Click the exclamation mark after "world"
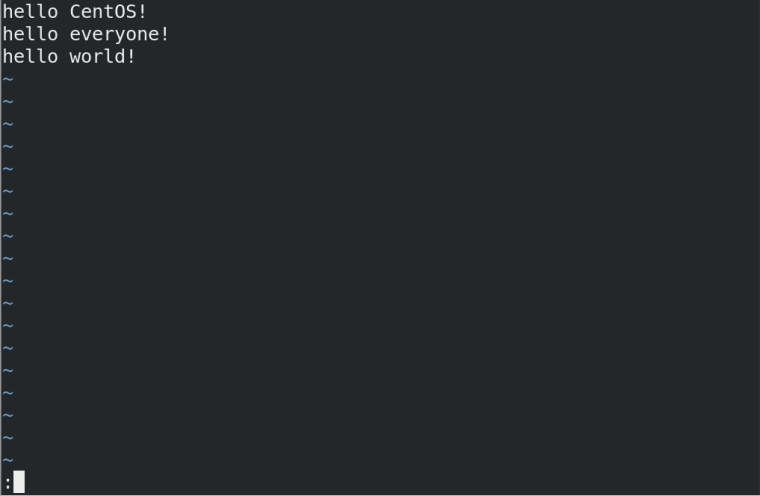This screenshot has height=496, width=760. click(x=131, y=56)
